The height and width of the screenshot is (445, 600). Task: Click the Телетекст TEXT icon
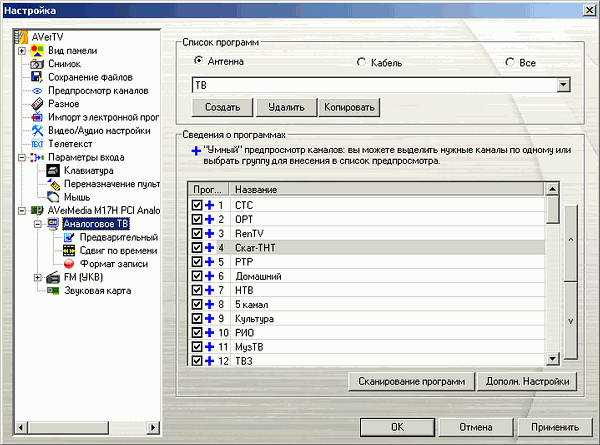point(37,144)
